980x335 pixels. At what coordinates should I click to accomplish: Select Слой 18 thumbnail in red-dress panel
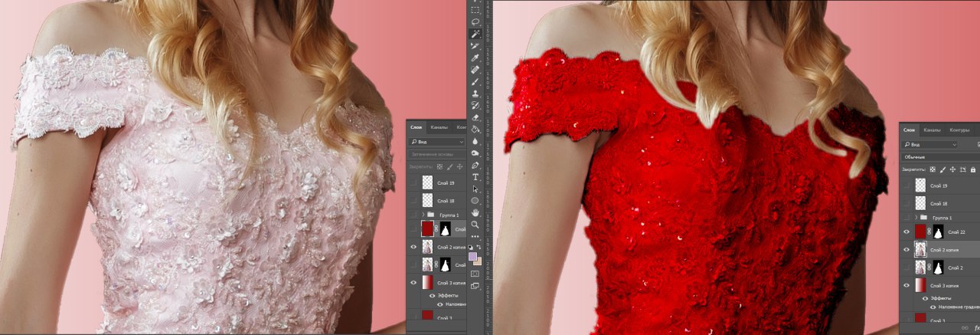tap(920, 203)
